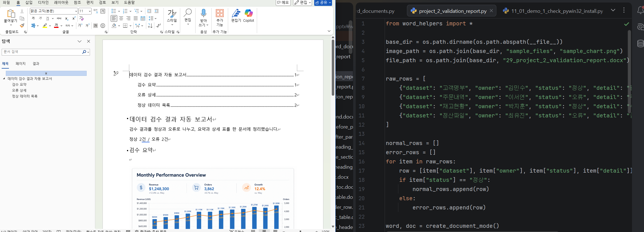Click the character border (boxed 가) icon
Image resolution: width=644 pixels, height=232 pixels.
(103, 11)
